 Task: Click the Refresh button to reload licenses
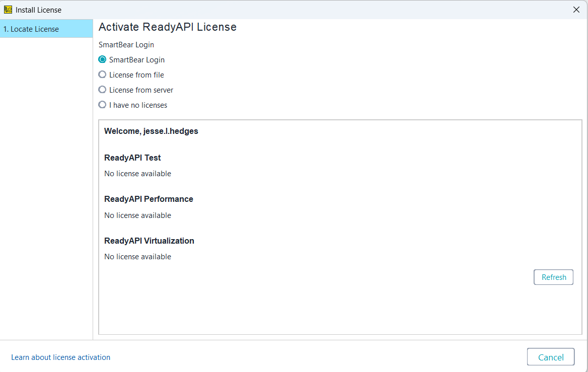[553, 277]
